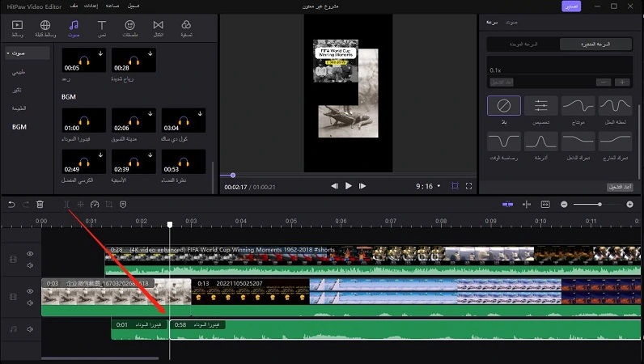The width and height of the screenshot is (644, 364).
Task: Open the إعدادات (Settings) menu
Action: [91, 6]
